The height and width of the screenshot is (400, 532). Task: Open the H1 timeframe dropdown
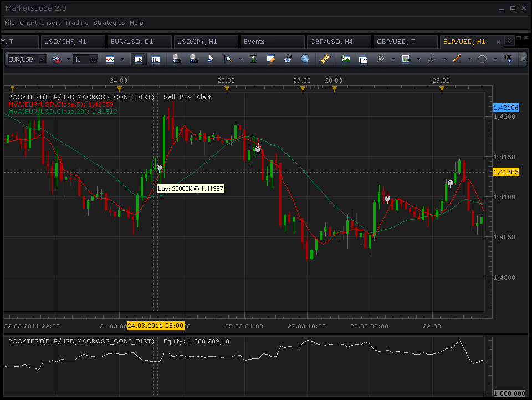(85, 59)
